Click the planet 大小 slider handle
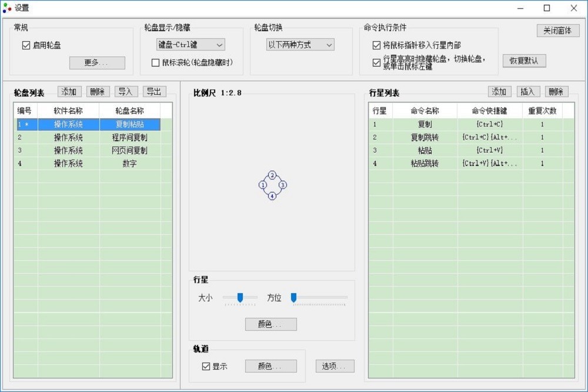 [x=240, y=298]
